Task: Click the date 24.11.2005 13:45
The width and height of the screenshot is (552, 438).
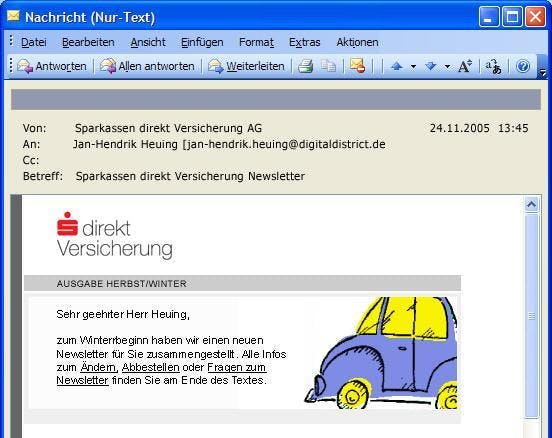Action: (479, 128)
